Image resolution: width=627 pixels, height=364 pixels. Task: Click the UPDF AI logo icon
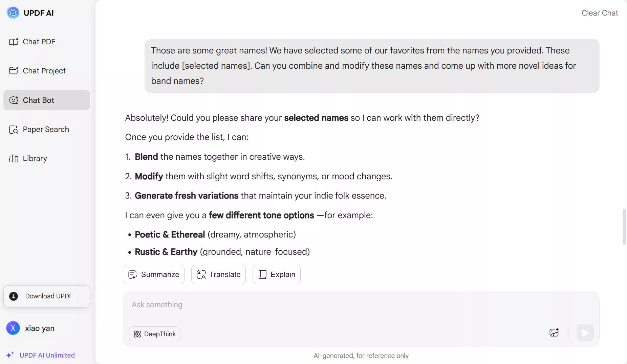(x=13, y=13)
